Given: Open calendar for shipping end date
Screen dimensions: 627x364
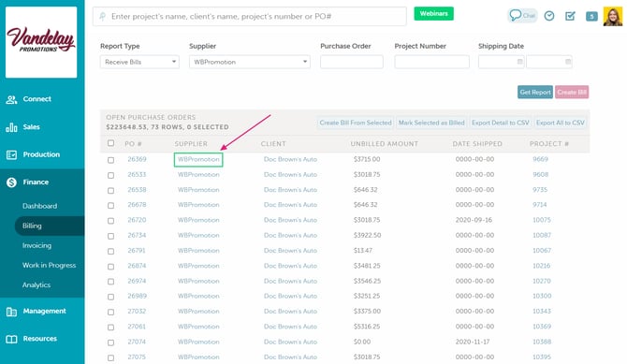Looking at the screenshot, I should point(568,62).
